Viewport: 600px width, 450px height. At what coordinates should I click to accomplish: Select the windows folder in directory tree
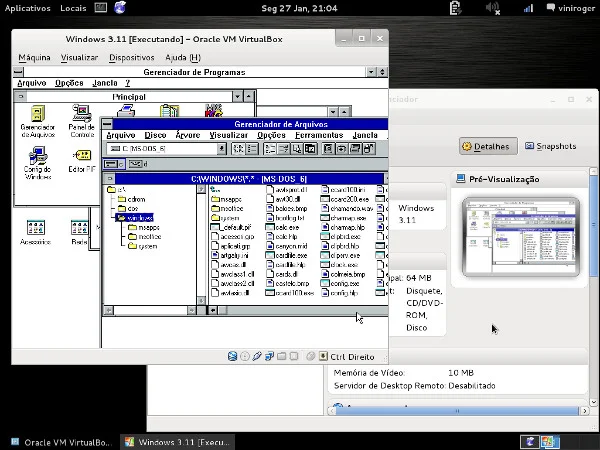[x=135, y=218]
